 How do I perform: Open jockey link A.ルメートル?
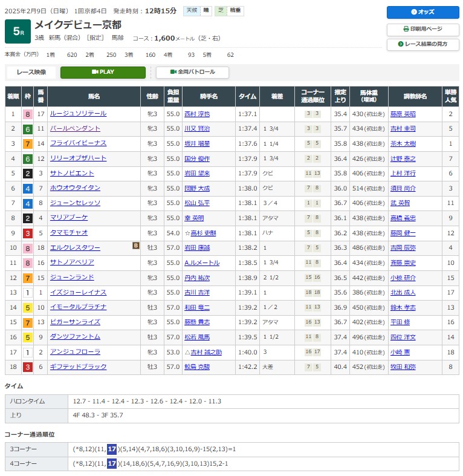pyautogui.click(x=201, y=262)
